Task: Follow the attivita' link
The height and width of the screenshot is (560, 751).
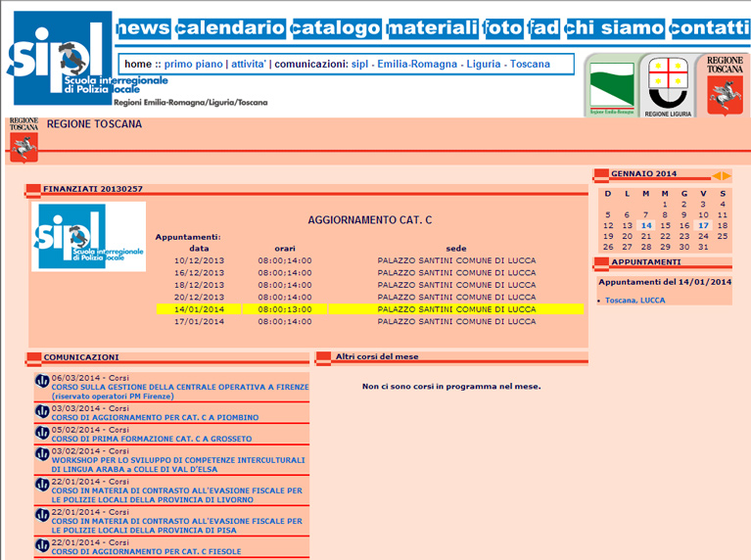Action: pyautogui.click(x=248, y=64)
